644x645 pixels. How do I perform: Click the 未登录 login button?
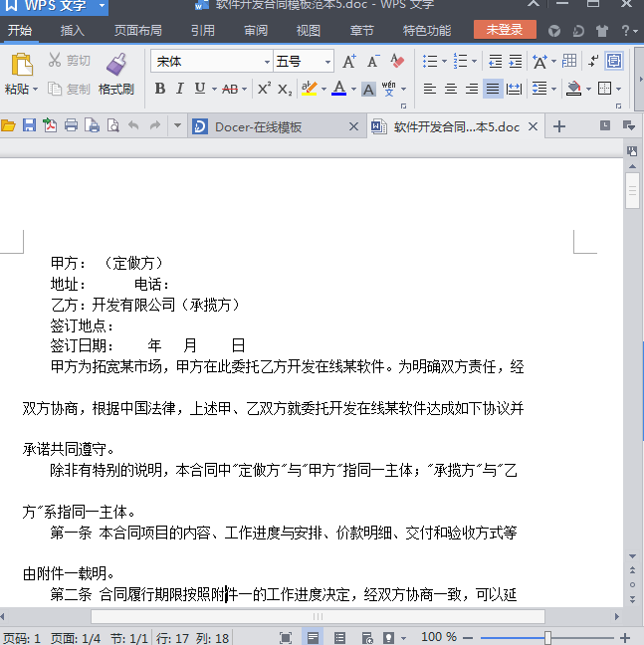point(505,30)
